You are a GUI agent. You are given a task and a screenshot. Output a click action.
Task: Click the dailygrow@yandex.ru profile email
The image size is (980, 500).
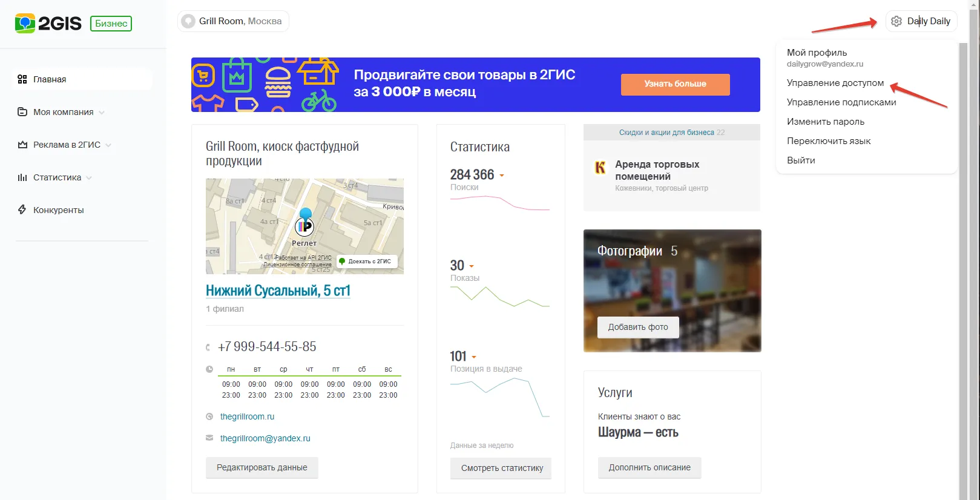pyautogui.click(x=825, y=64)
